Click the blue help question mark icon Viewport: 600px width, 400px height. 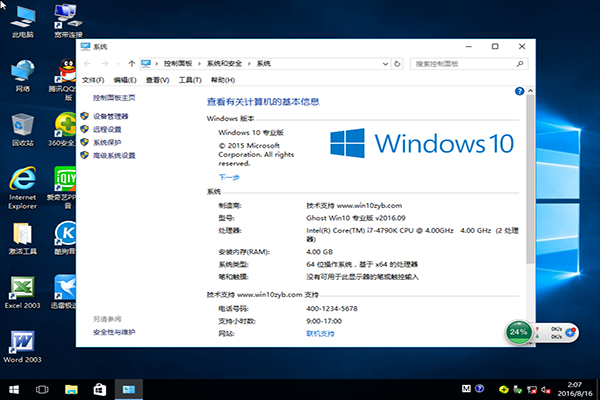pos(520,91)
